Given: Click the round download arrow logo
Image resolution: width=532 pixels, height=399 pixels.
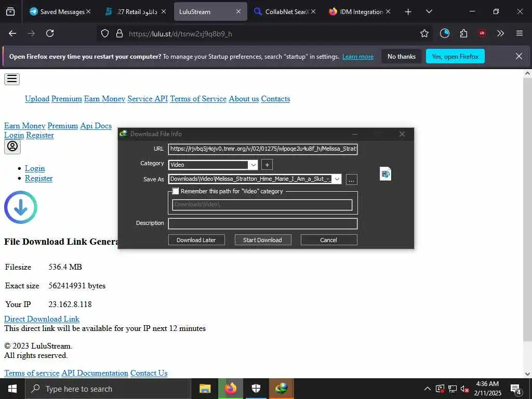Looking at the screenshot, I should pyautogui.click(x=21, y=207).
